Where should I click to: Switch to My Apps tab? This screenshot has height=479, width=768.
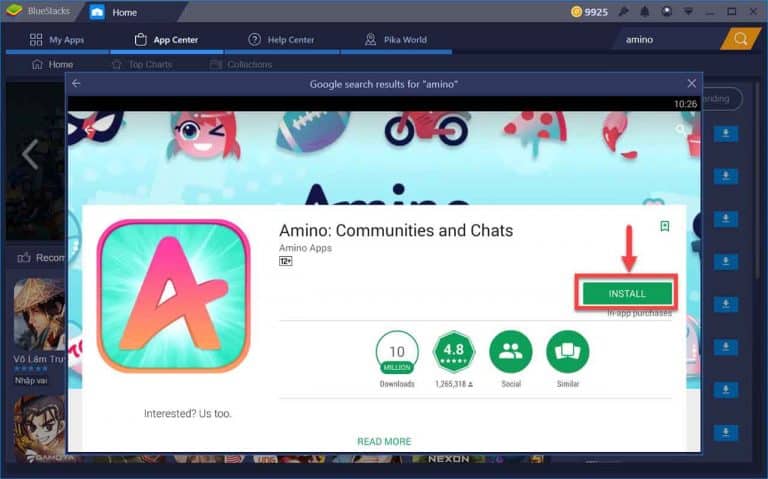(x=57, y=40)
